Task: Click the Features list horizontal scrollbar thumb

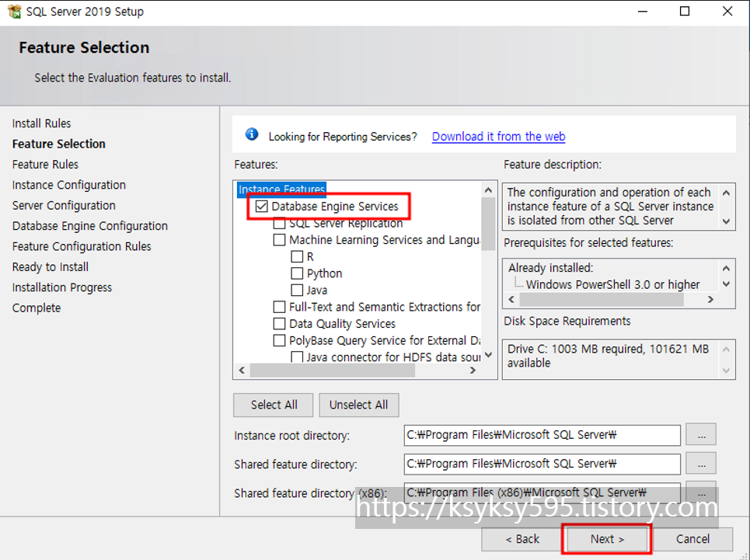Action: (332, 370)
